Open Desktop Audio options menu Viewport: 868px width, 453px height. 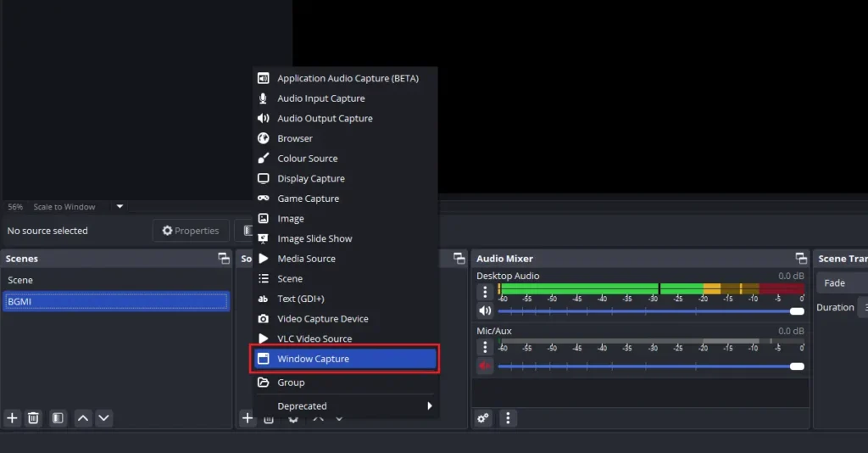(485, 292)
